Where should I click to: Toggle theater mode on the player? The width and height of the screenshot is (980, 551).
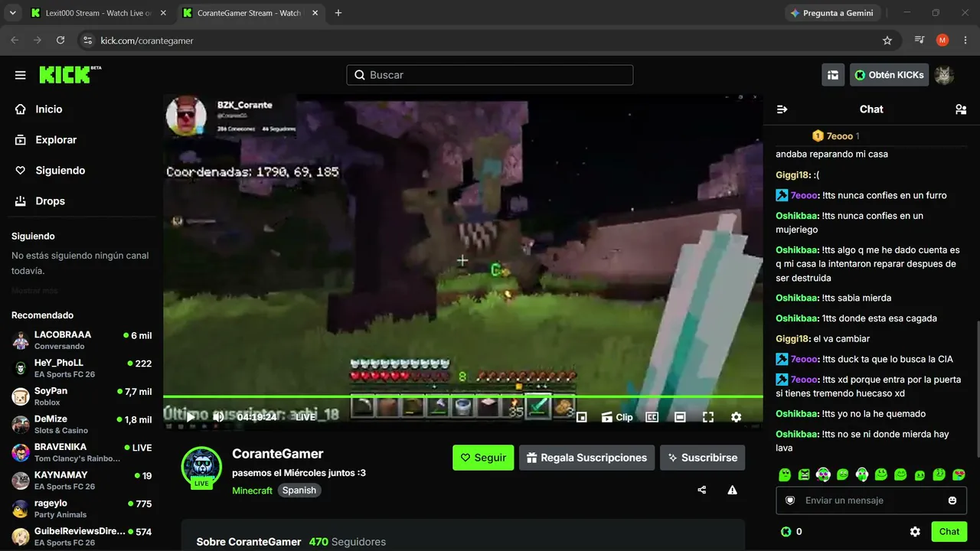pyautogui.click(x=680, y=417)
